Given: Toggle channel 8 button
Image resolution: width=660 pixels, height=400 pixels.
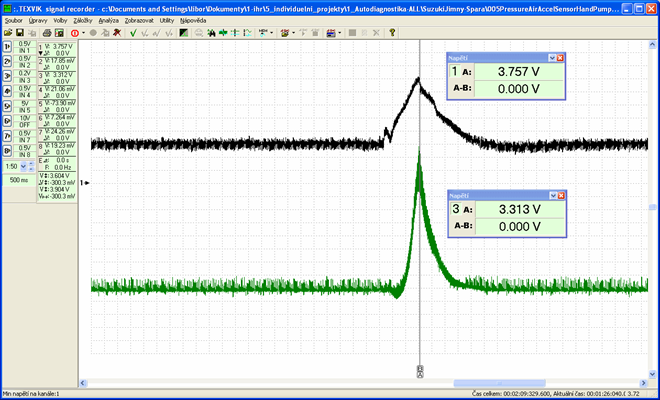Looking at the screenshot, I should click(x=7, y=151).
